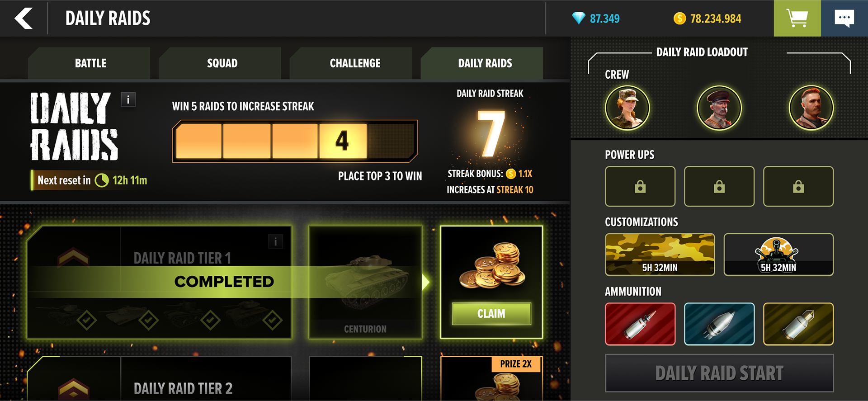Go back using the arrow icon
Image resolution: width=868 pixels, height=401 pixels.
point(24,18)
